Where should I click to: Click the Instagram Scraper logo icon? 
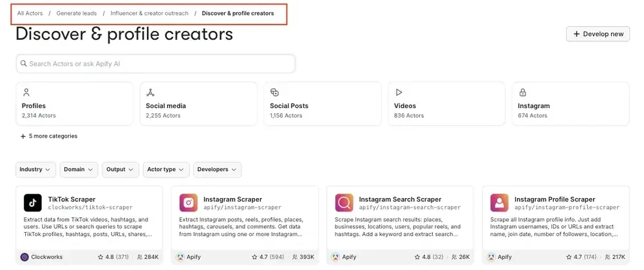[189, 203]
